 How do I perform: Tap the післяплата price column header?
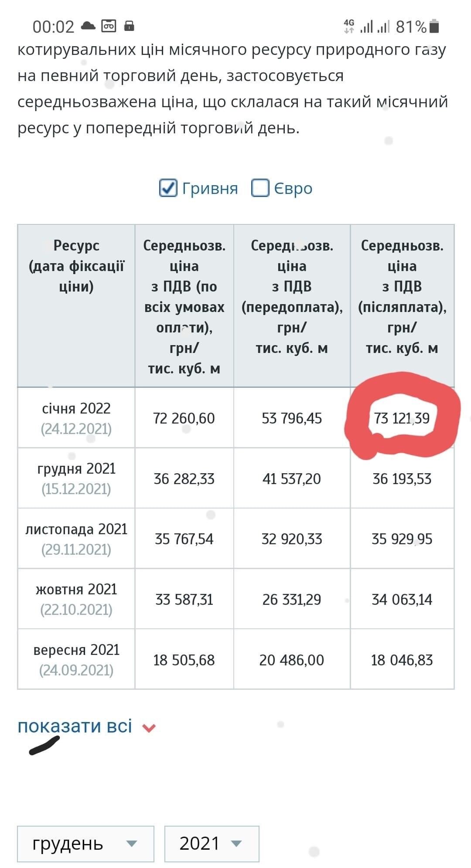(x=402, y=296)
